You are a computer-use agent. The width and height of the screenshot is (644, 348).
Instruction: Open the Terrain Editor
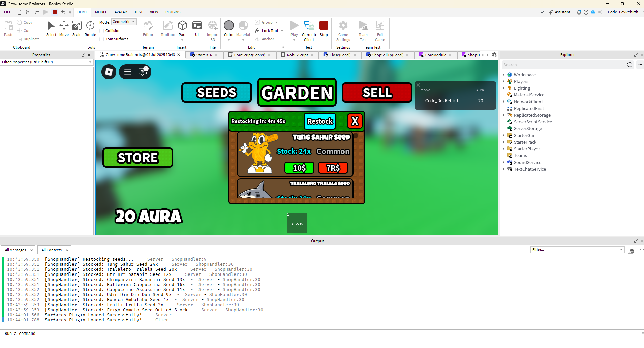tap(148, 29)
